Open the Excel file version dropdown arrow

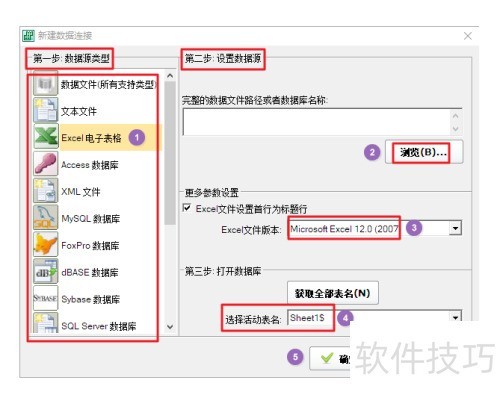[x=455, y=228]
